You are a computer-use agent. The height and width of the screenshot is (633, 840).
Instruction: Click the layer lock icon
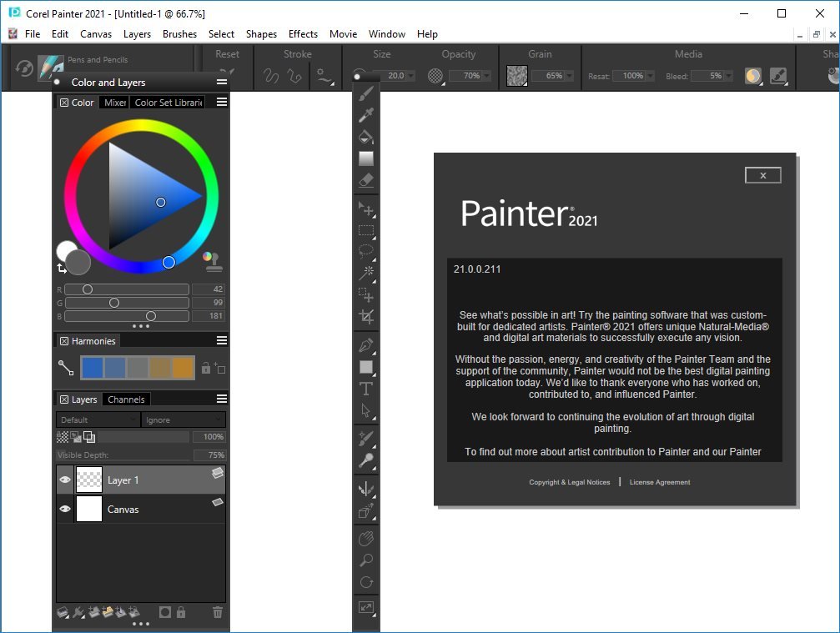click(x=181, y=611)
